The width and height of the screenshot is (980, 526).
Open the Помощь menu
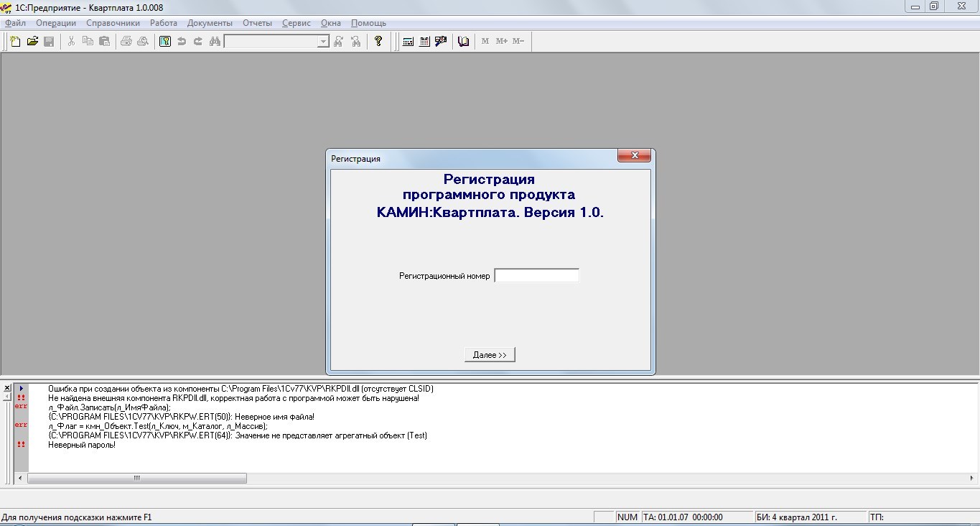(368, 23)
